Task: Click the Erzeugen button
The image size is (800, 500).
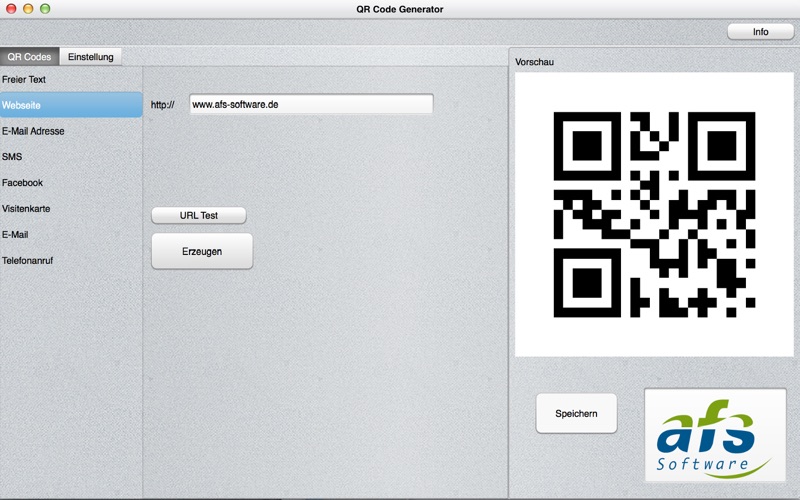Action: tap(202, 252)
